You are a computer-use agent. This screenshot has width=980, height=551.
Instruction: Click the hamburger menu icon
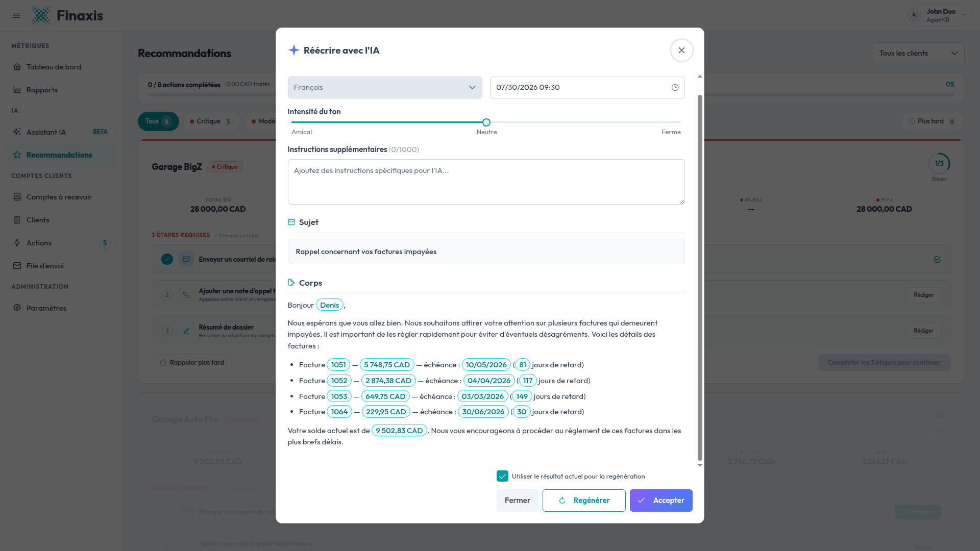16,15
